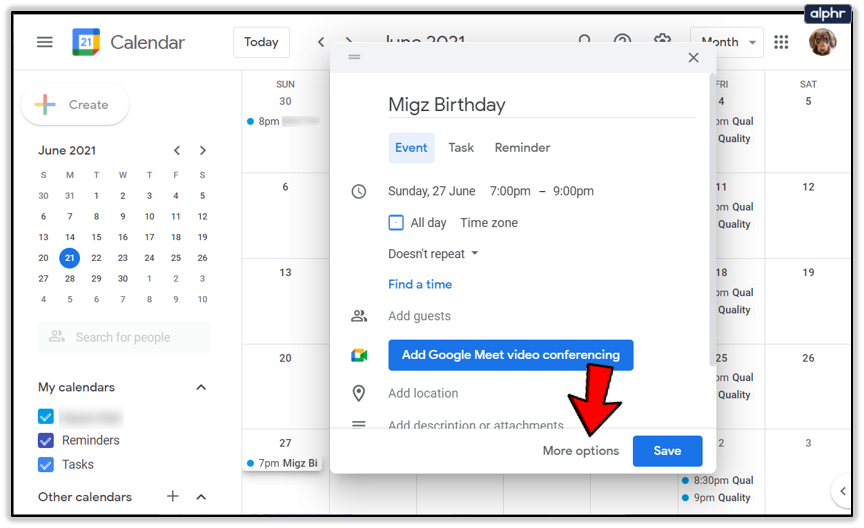Grab the dialog drag handle

354,57
